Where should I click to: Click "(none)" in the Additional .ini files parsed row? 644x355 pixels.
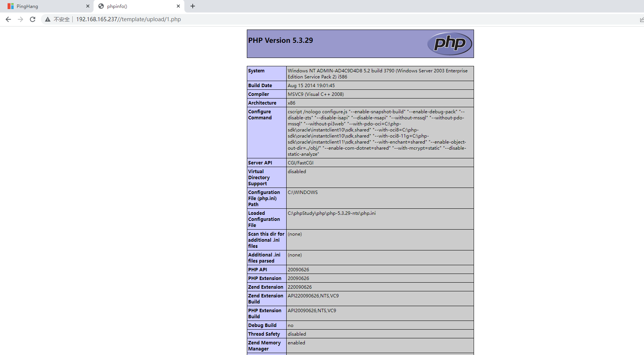tap(295, 255)
